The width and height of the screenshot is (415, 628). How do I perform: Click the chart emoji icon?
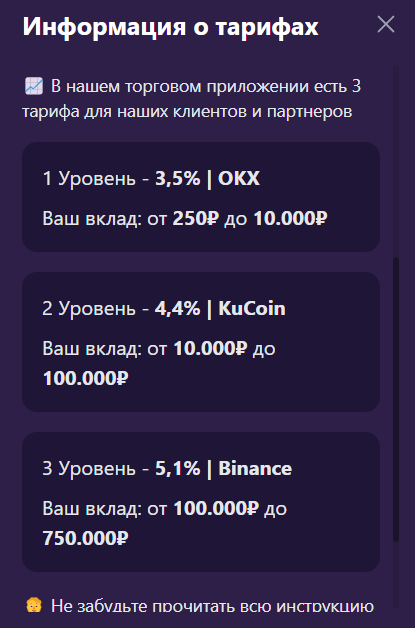(x=34, y=87)
